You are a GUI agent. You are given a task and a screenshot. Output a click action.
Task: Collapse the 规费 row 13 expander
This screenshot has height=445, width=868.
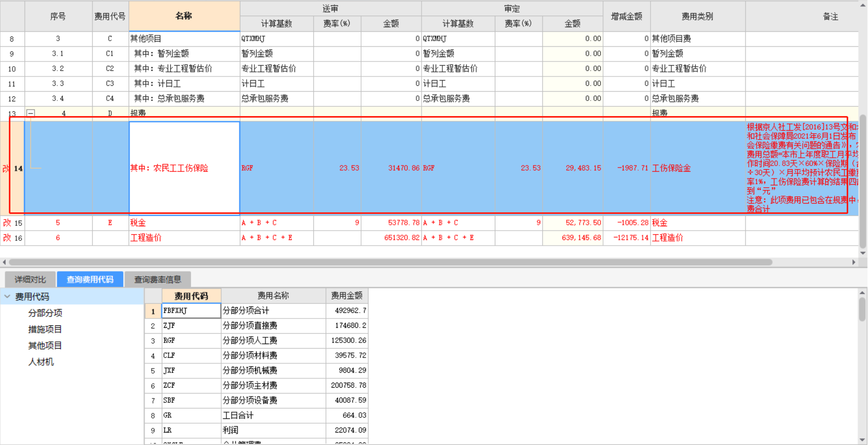[31, 113]
